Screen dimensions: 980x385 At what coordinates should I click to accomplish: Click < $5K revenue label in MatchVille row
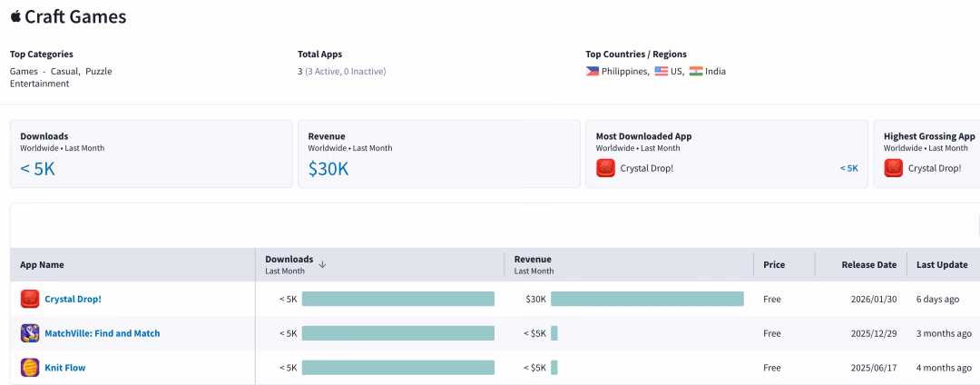pyautogui.click(x=535, y=333)
